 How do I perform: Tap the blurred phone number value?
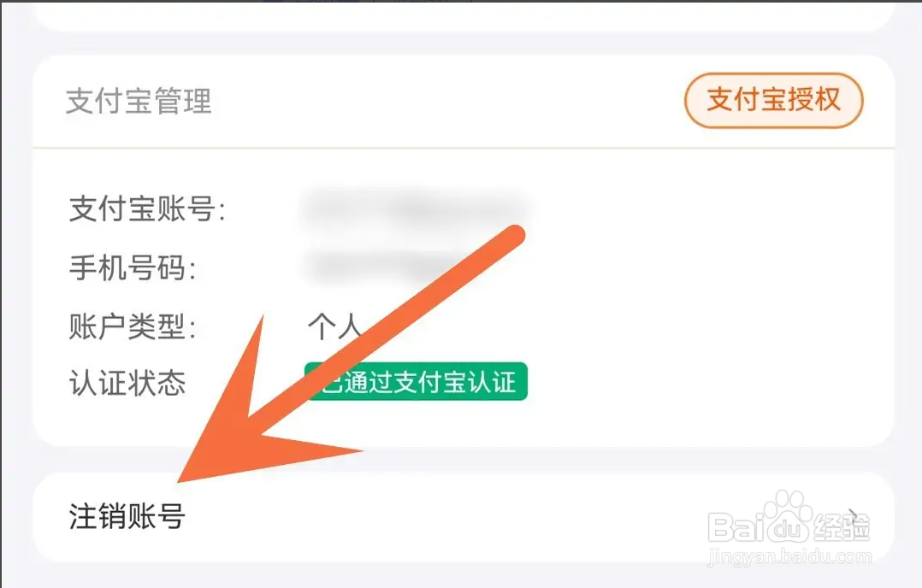coord(388,268)
